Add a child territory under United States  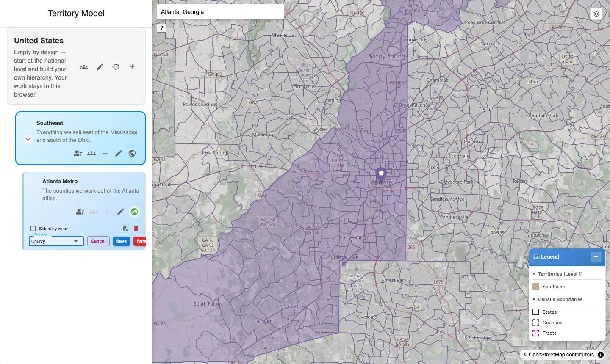(132, 67)
